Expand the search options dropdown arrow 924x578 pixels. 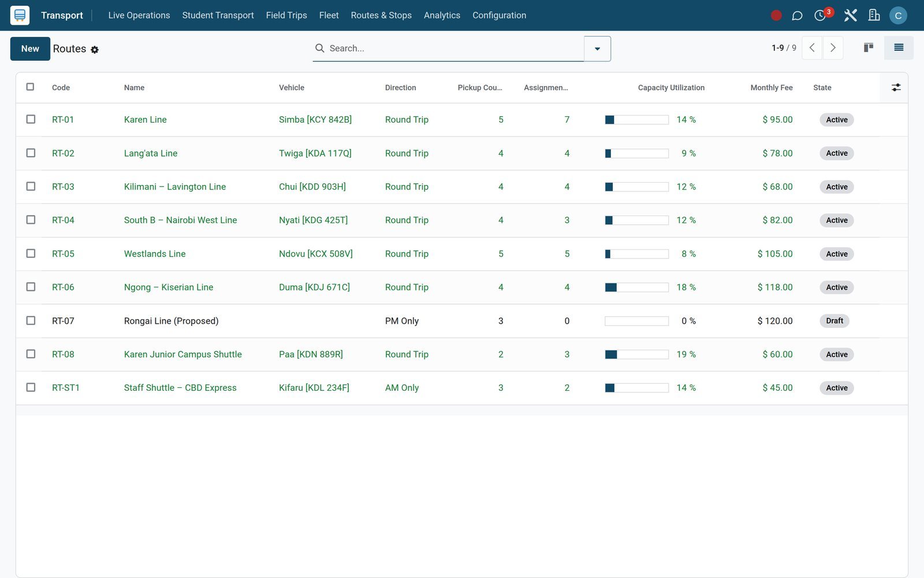(x=597, y=49)
